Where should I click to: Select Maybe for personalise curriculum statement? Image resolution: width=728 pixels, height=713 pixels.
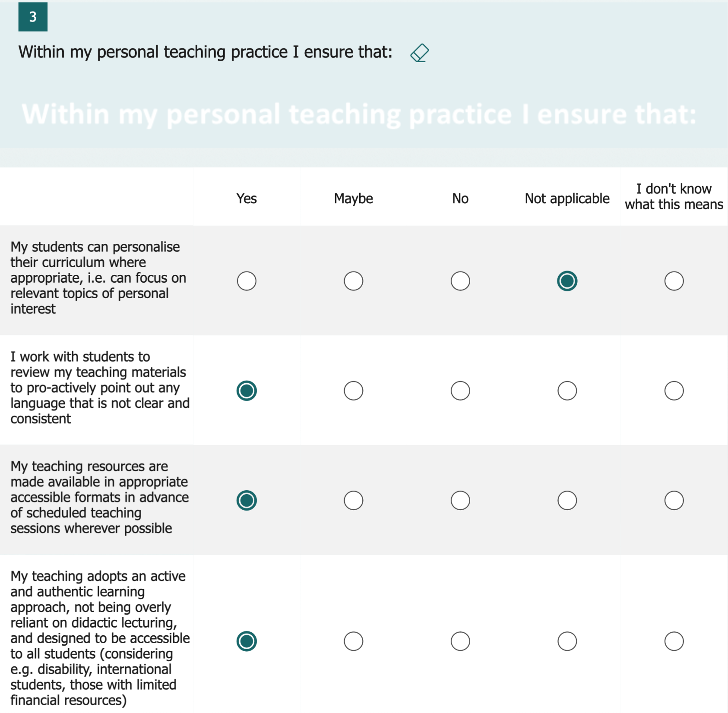click(353, 281)
